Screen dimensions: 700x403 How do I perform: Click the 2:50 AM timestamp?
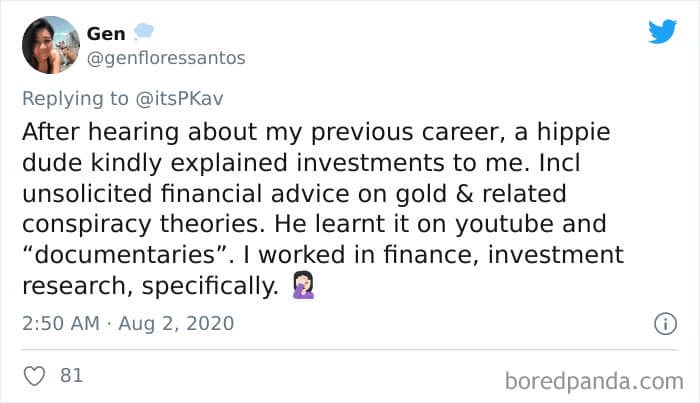(x=60, y=323)
